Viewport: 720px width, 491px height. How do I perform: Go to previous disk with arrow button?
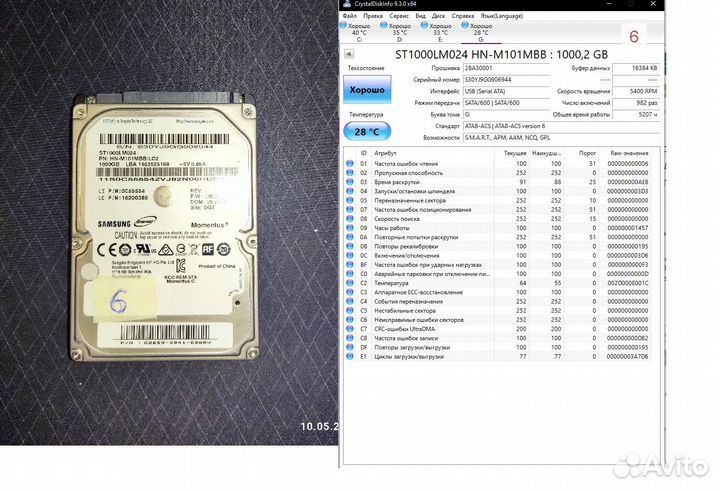(349, 54)
